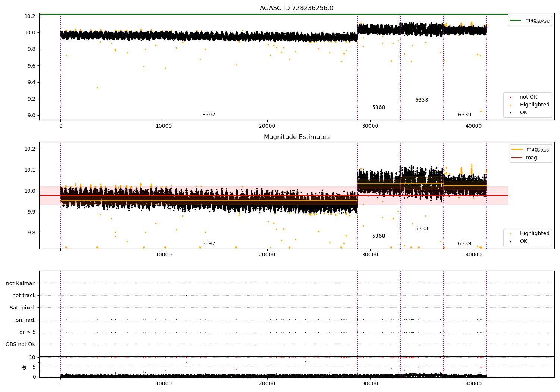560x392 pixels.
Task: Click OBSID label 6338 in middle plot
Action: 421,229
